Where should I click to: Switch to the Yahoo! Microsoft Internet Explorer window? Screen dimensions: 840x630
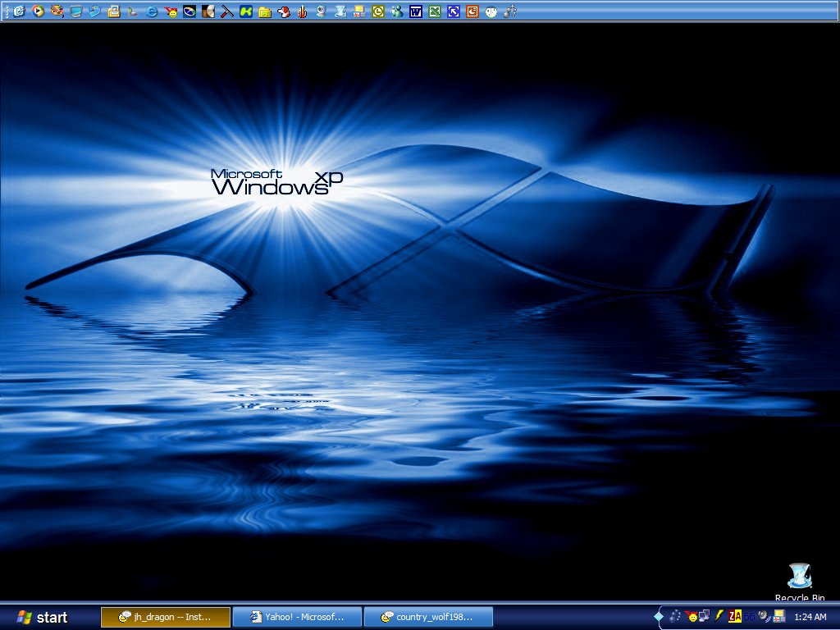click(x=297, y=617)
